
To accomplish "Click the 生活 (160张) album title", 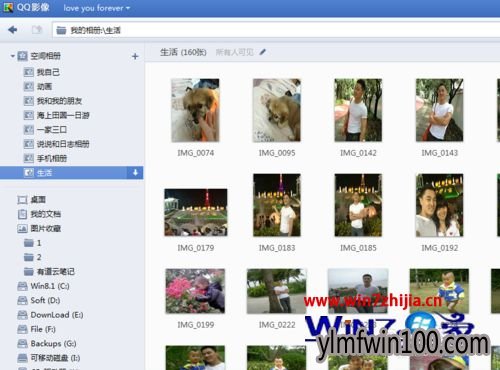I will click(183, 52).
